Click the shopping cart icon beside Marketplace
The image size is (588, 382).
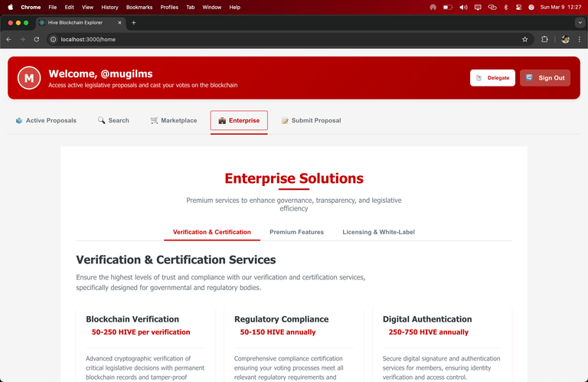coord(154,120)
